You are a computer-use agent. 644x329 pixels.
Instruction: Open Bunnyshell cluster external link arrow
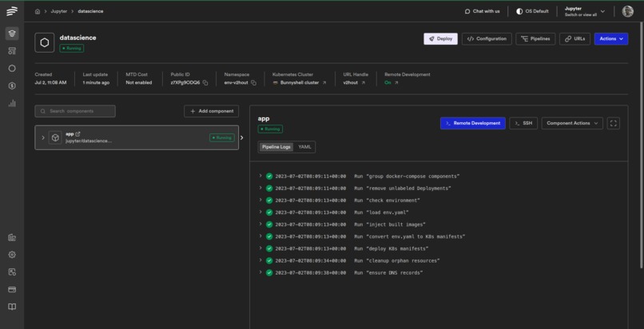pyautogui.click(x=324, y=83)
